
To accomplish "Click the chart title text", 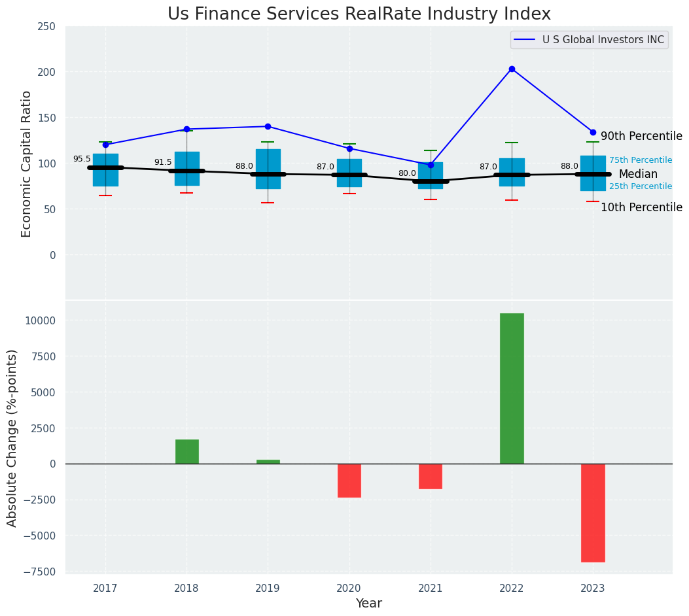I will point(359,14).
